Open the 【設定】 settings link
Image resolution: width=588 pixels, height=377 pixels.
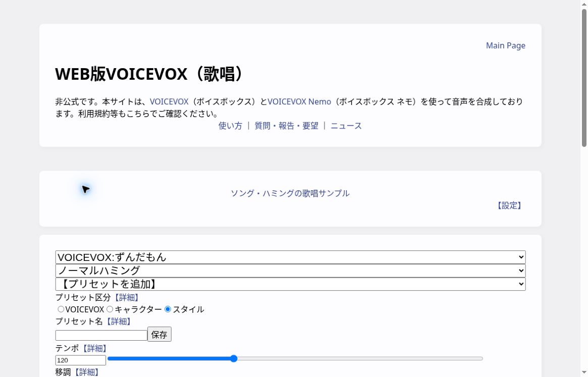coord(509,205)
